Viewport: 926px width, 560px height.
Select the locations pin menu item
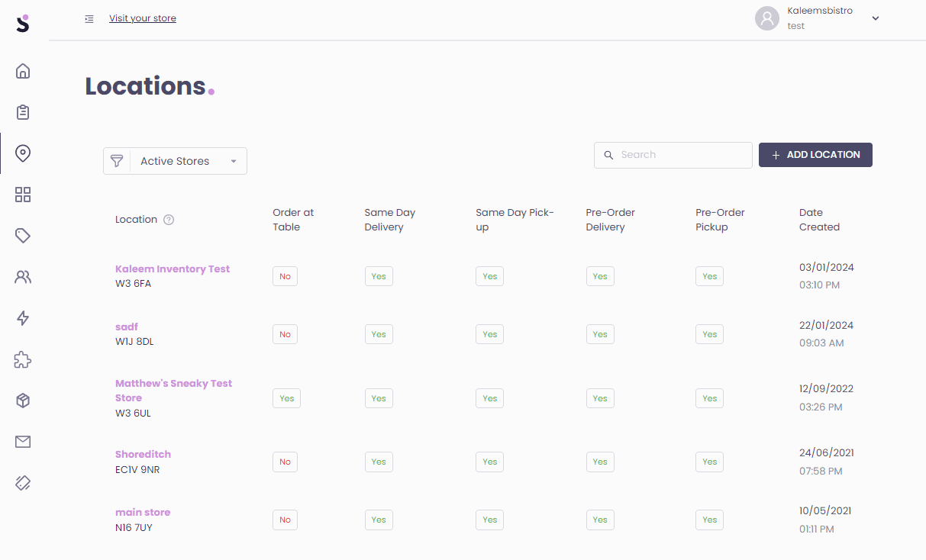click(23, 153)
